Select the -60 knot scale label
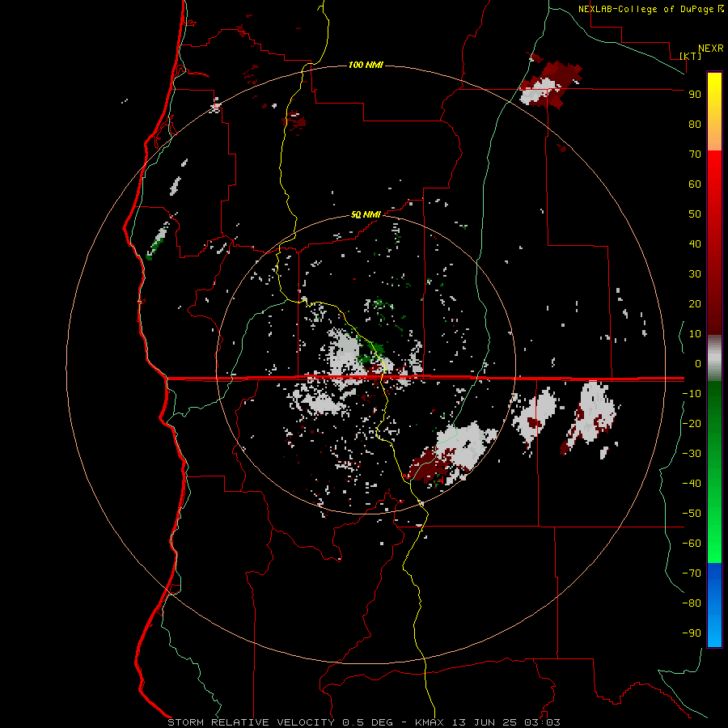Viewport: 728px width, 728px height. pyautogui.click(x=692, y=544)
